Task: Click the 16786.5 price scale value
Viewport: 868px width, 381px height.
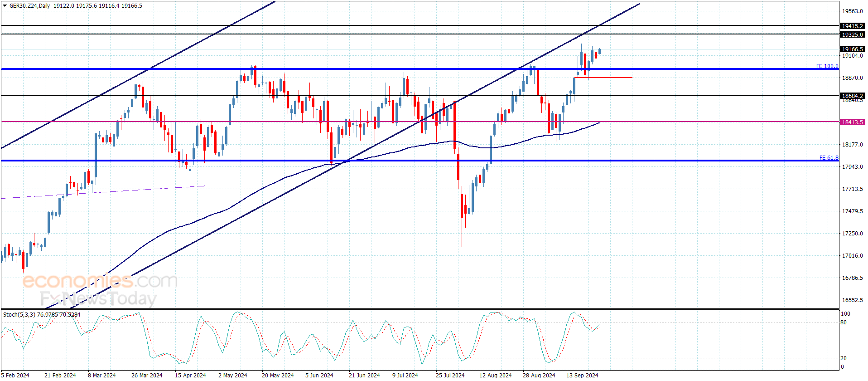Action: click(853, 278)
